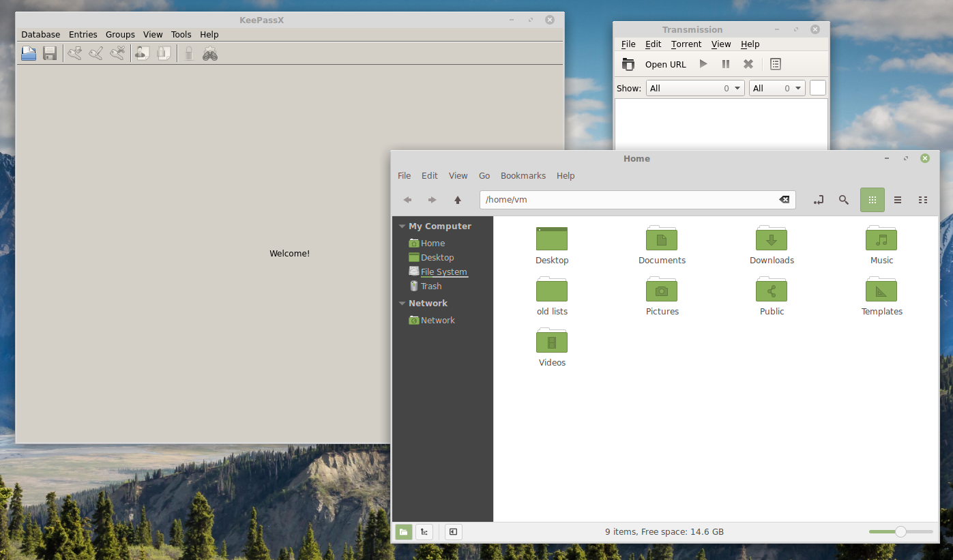The height and width of the screenshot is (560, 953).
Task: Hide the sidebar using status bar button
Action: click(454, 532)
